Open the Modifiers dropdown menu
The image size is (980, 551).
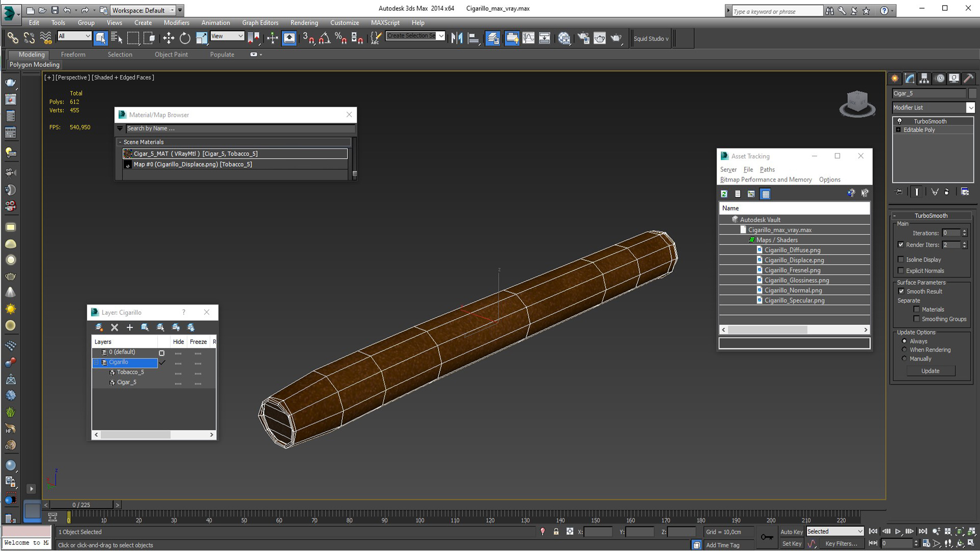(x=176, y=22)
